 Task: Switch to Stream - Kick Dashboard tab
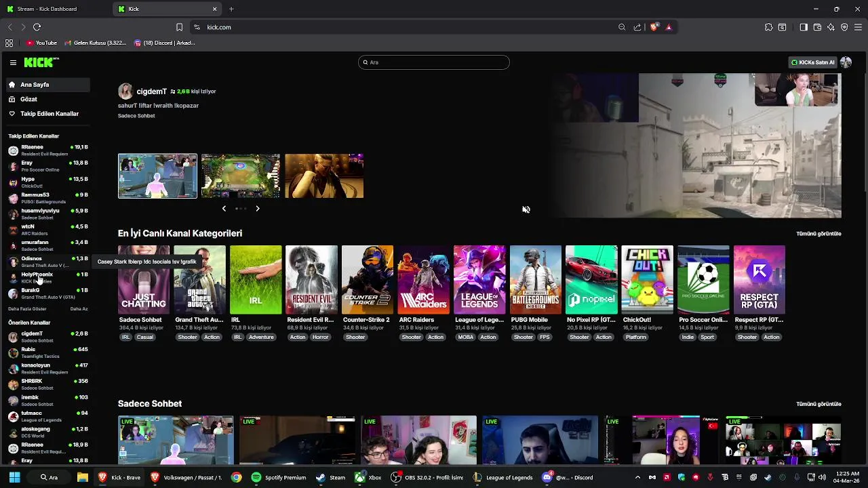tap(54, 9)
